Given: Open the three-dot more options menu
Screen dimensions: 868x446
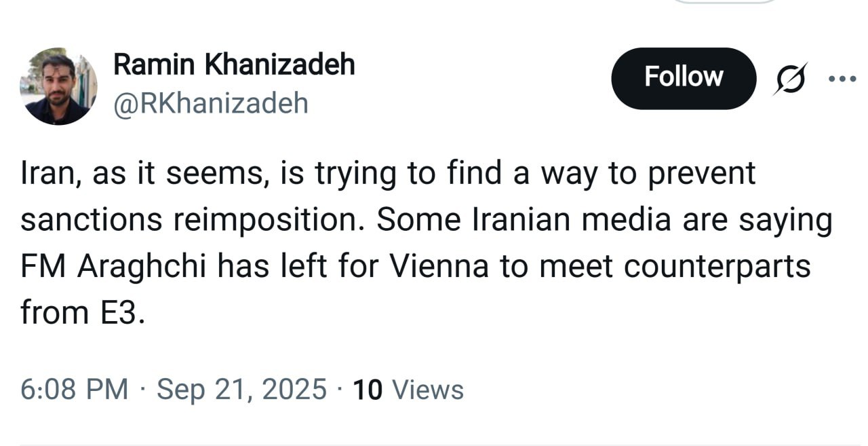Looking at the screenshot, I should click(842, 79).
